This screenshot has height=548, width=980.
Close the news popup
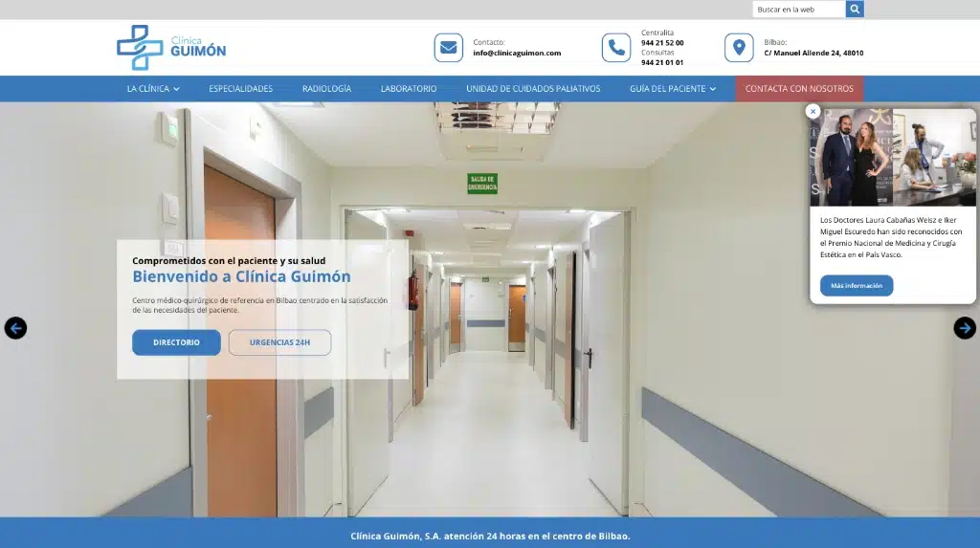coord(813,111)
